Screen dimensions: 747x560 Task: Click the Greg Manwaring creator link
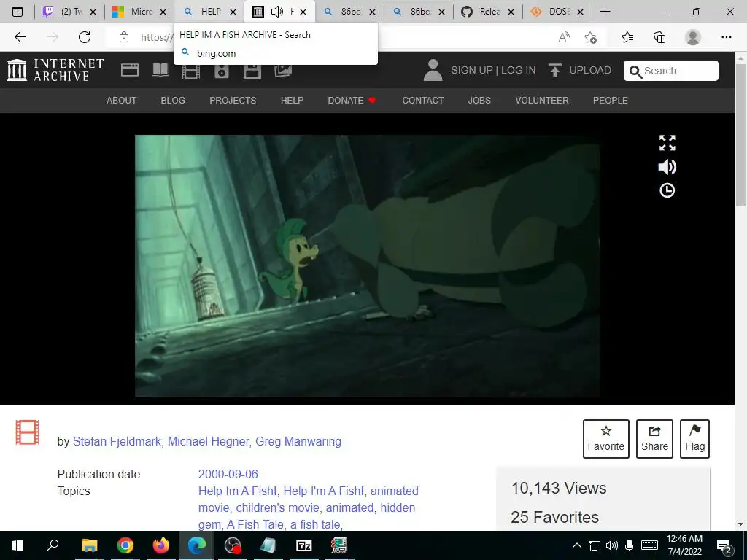pos(298,441)
